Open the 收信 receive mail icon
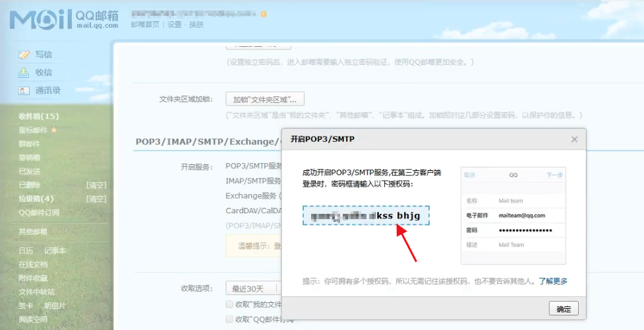The image size is (644, 330). point(24,73)
